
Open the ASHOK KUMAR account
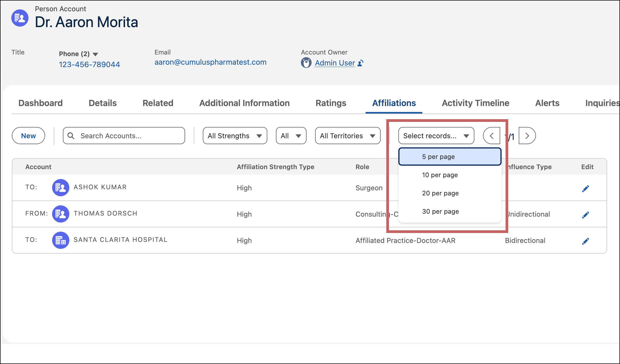[x=100, y=187]
